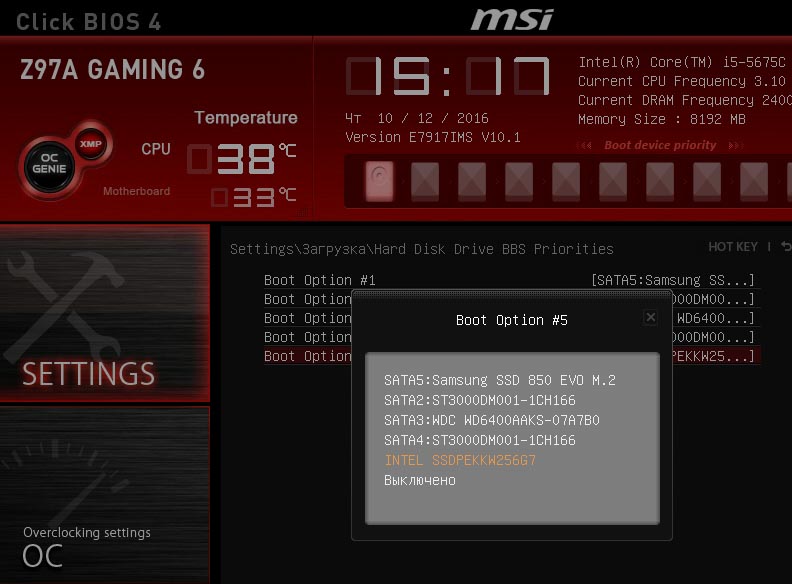Click the back arrow beside HOT KEY
The image size is (792, 584).
pos(785,247)
